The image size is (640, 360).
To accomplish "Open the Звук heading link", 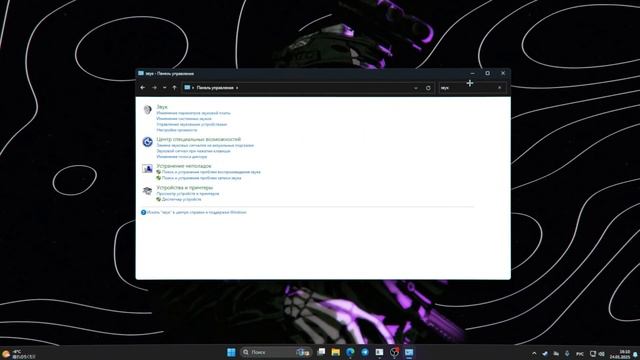I will (x=162, y=107).
